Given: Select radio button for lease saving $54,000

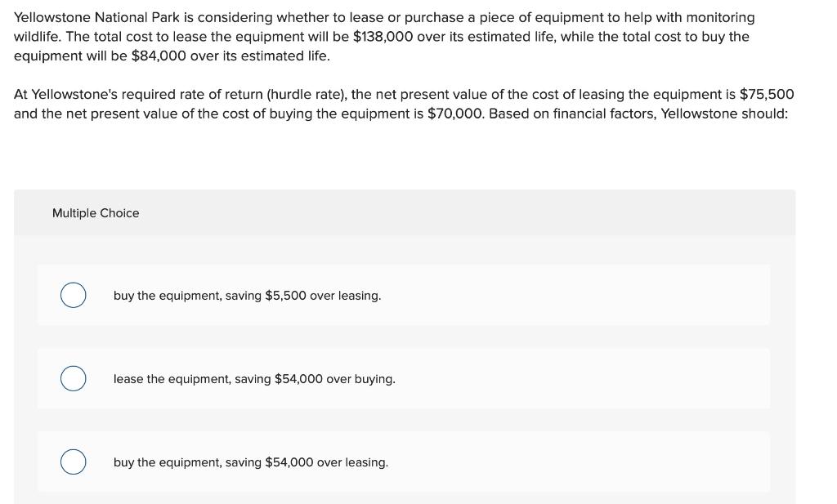Looking at the screenshot, I should pos(73,379).
